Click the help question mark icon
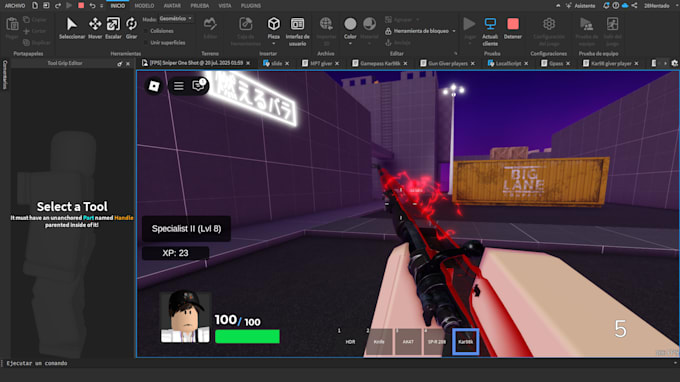 pyautogui.click(x=615, y=6)
